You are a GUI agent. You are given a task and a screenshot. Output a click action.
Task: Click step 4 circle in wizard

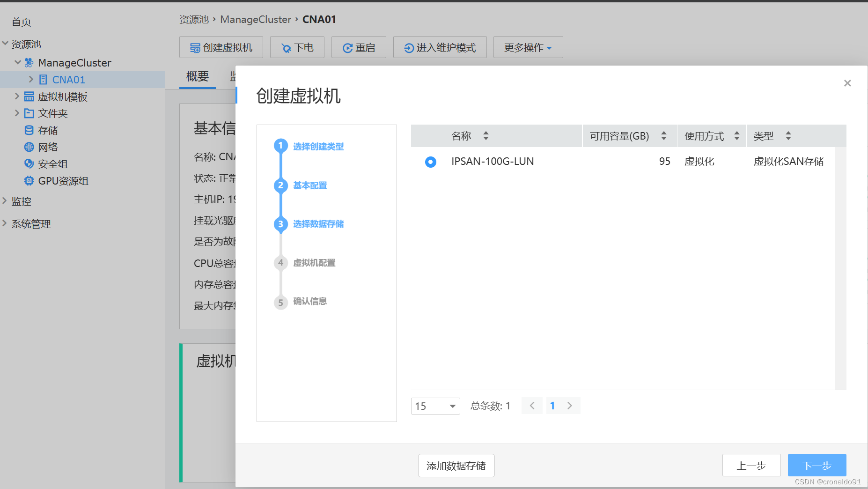point(280,263)
